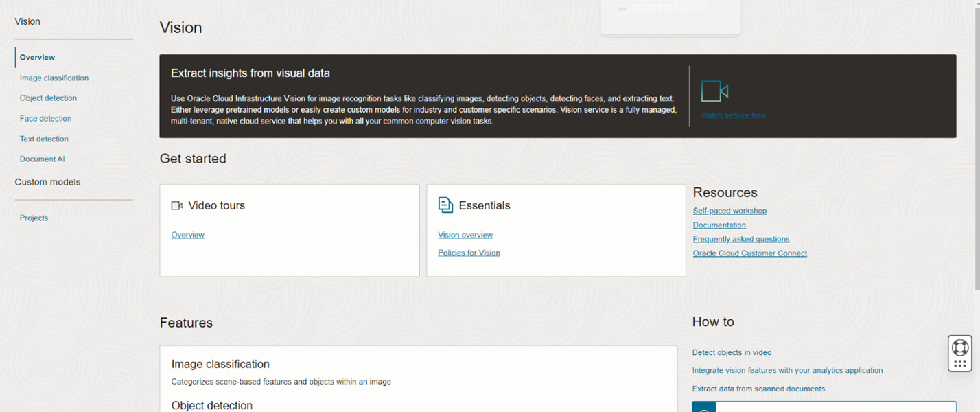This screenshot has width=980, height=412.
Task: Open the Overview link under Video tours
Action: 187,235
